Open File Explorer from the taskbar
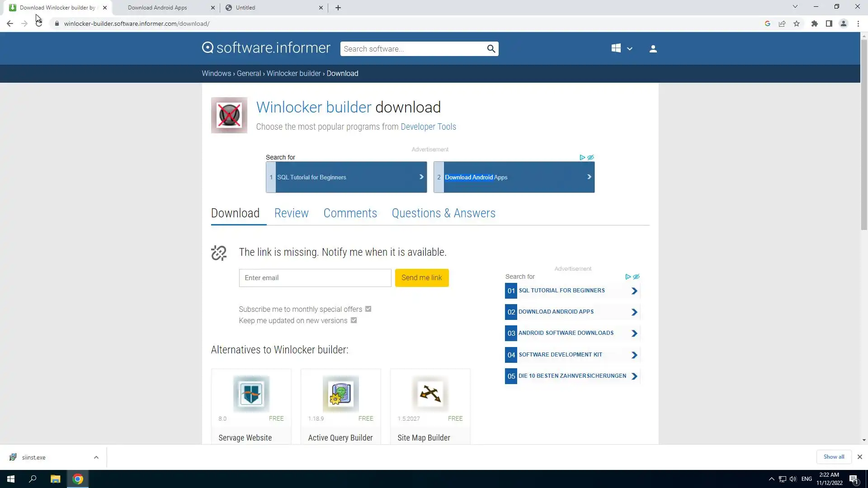The width and height of the screenshot is (868, 488). click(55, 479)
